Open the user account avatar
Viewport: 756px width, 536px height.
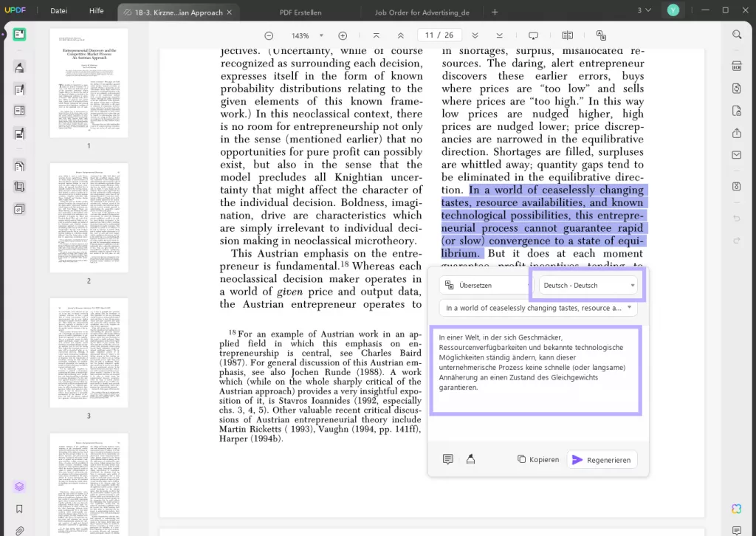coord(673,10)
